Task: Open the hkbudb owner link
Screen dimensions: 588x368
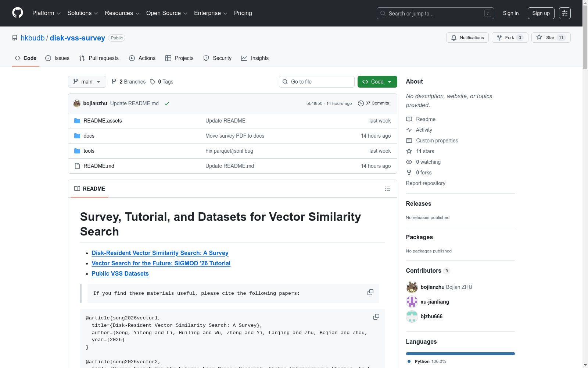Action: [33, 38]
